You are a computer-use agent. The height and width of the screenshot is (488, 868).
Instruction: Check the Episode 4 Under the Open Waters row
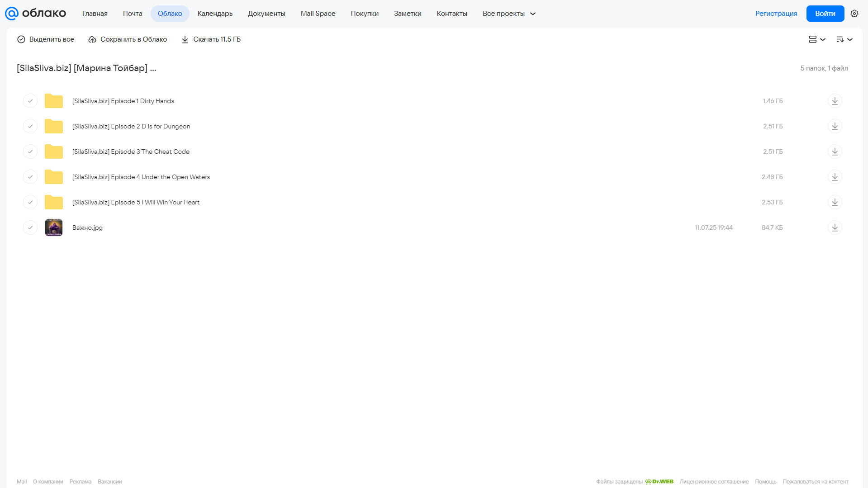coord(30,177)
